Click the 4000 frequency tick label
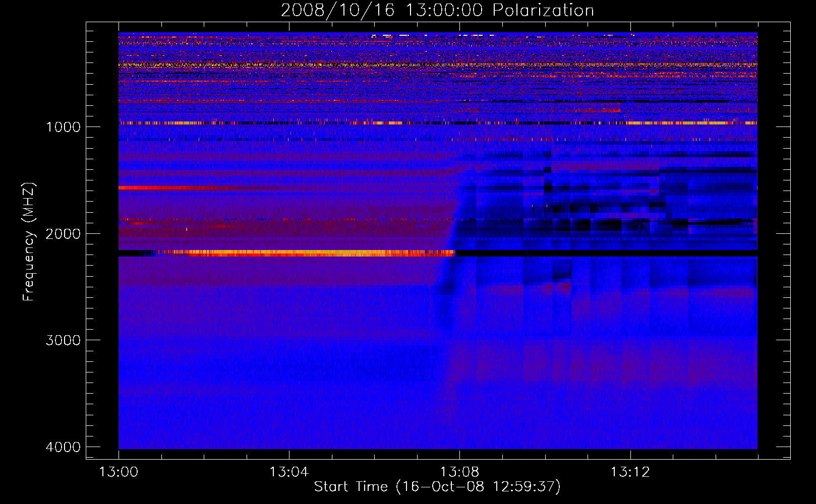 63,447
